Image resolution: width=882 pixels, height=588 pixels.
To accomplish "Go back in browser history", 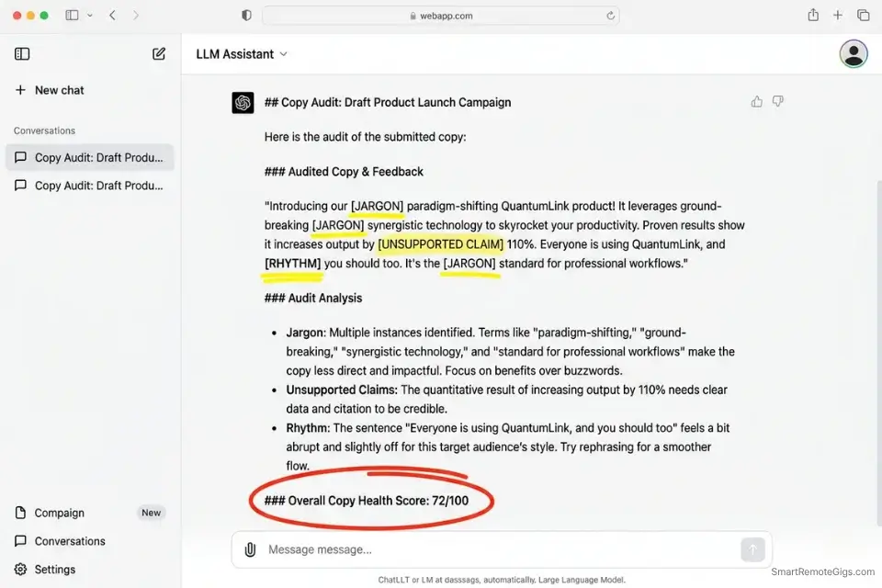I will (112, 16).
